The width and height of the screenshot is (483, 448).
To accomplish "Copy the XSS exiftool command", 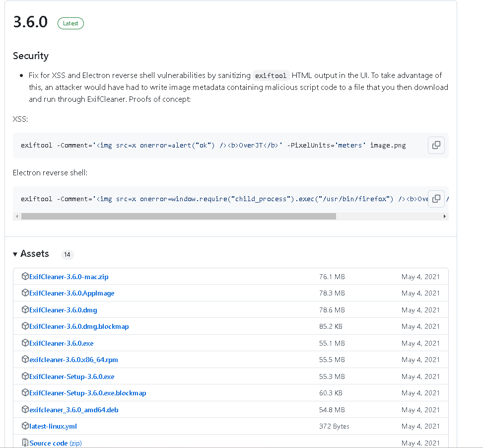I will (436, 145).
